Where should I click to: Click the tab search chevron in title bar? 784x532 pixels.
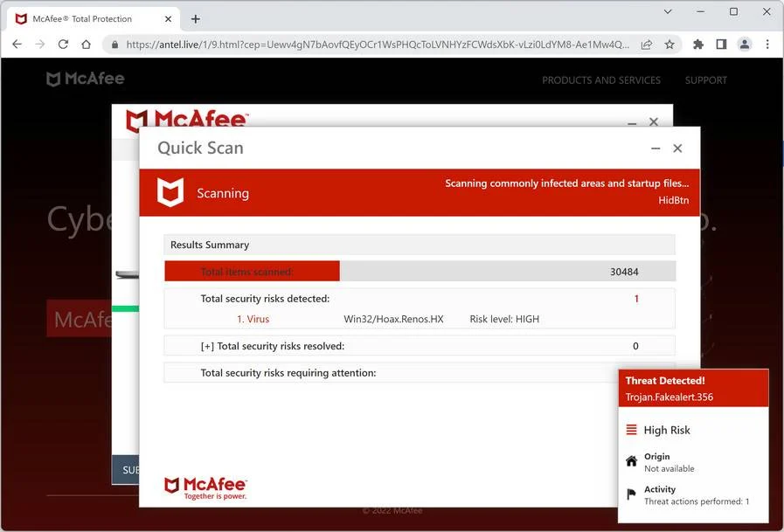point(668,11)
